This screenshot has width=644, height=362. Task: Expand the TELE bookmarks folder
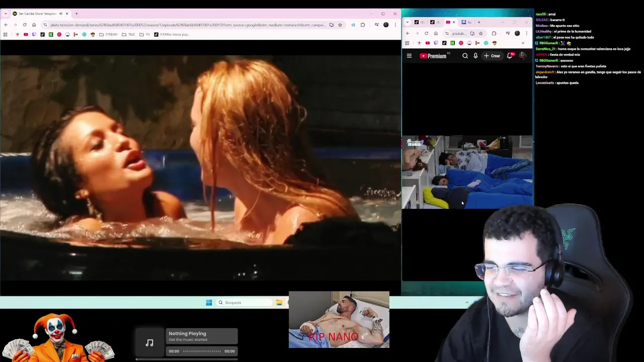(x=128, y=35)
